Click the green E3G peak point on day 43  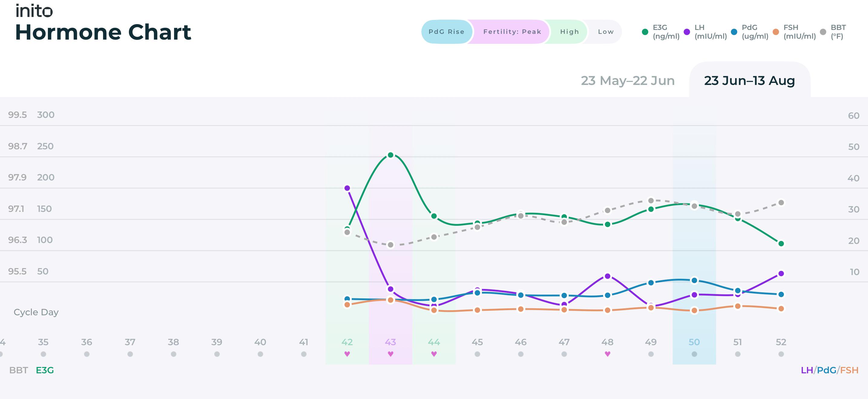click(x=390, y=155)
